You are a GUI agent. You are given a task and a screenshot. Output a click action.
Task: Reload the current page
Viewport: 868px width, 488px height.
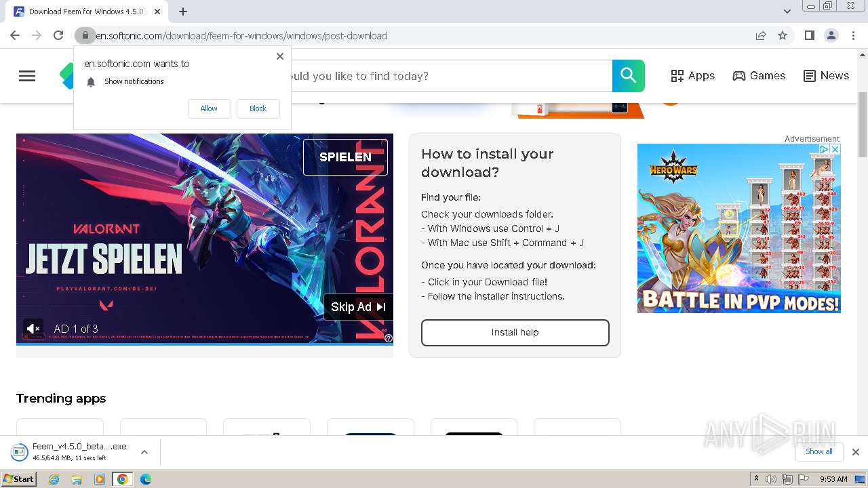[x=58, y=35]
